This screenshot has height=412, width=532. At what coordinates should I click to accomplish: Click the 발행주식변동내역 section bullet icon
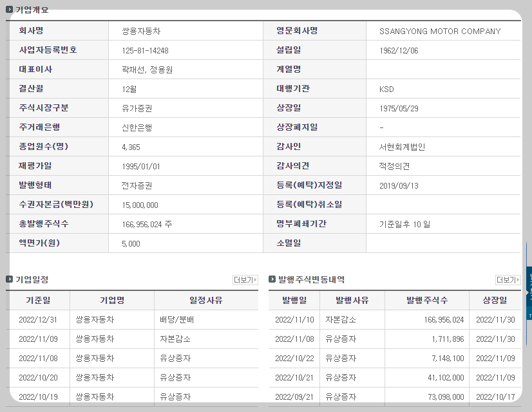pos(272,279)
